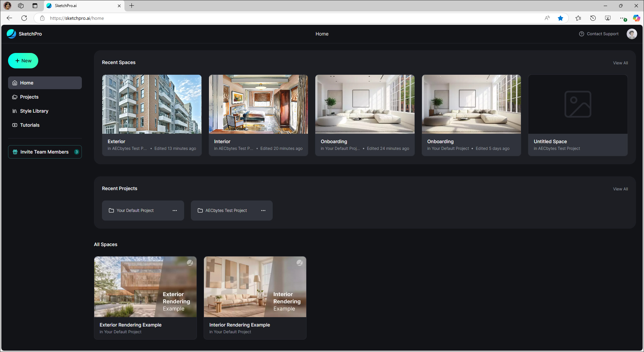Open the Onboarding space edited 5 days ago
Screen dimensions: 644x352
[471, 104]
